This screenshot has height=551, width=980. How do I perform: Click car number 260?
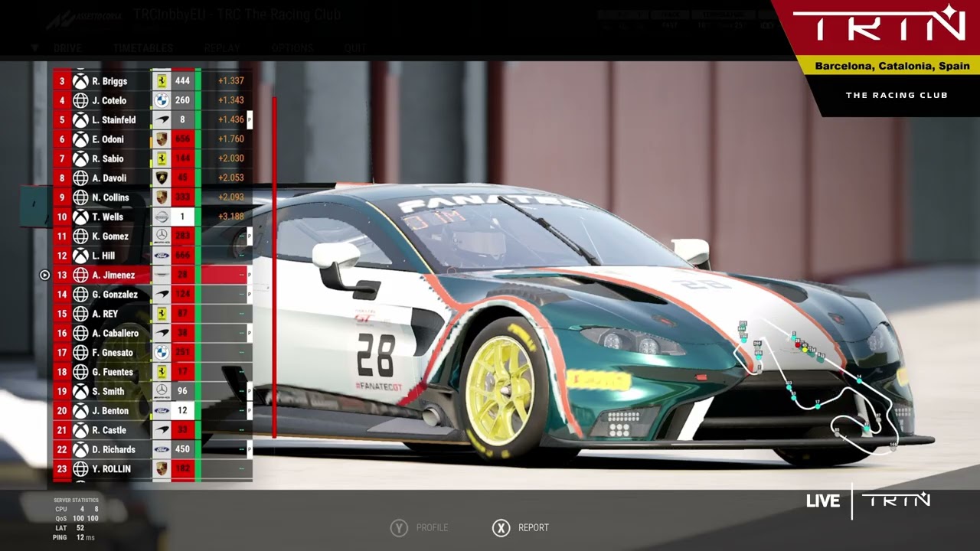[182, 100]
